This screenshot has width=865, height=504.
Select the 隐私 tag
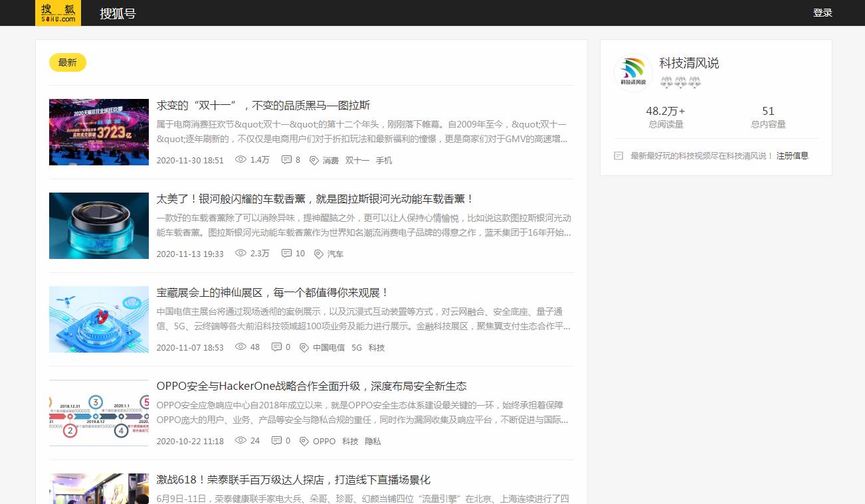point(373,441)
